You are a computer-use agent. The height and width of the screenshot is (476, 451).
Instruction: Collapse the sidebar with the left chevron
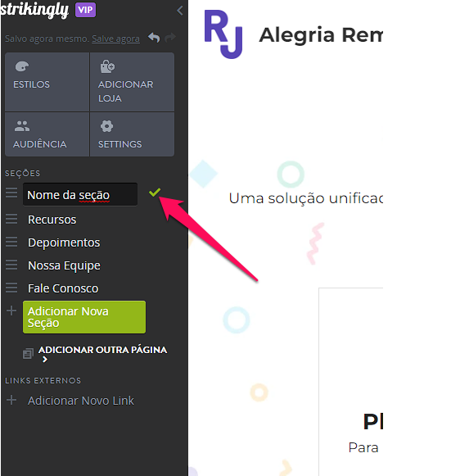180,11
